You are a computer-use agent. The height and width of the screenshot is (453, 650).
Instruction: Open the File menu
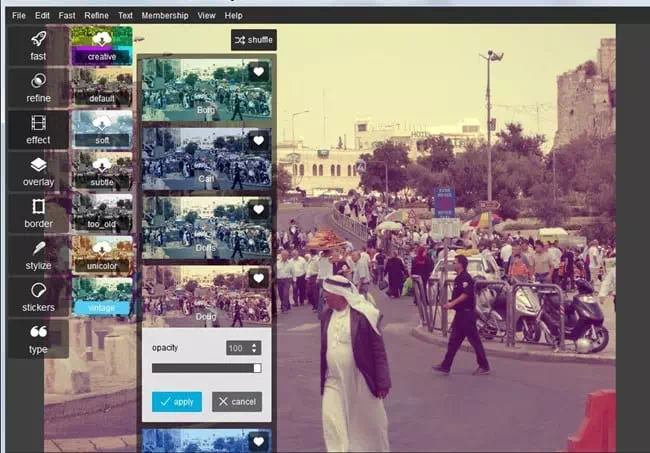[x=19, y=16]
